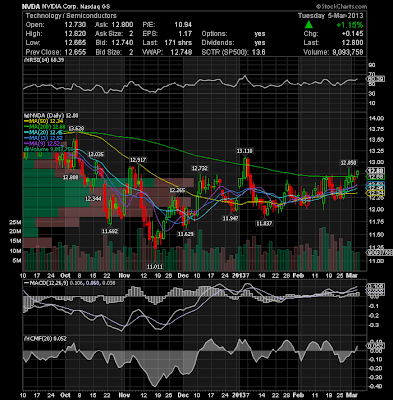Viewport: 393px width, 400px height.
Task: Click the Open price 12.730
Action: [75, 25]
